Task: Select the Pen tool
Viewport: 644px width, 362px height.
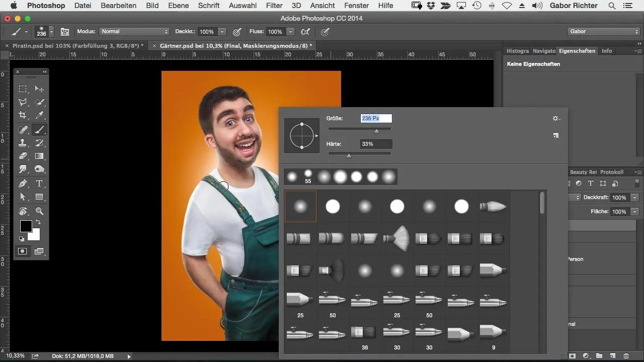Action: point(23,184)
